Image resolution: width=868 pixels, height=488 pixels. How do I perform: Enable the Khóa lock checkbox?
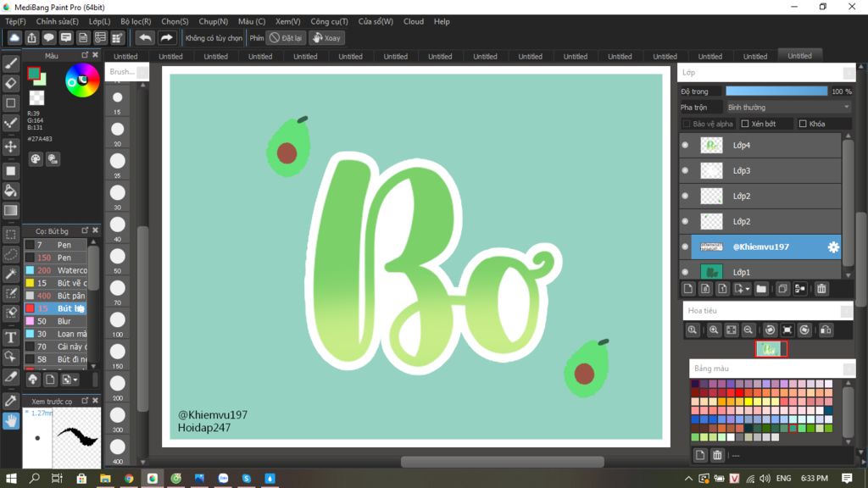click(803, 124)
